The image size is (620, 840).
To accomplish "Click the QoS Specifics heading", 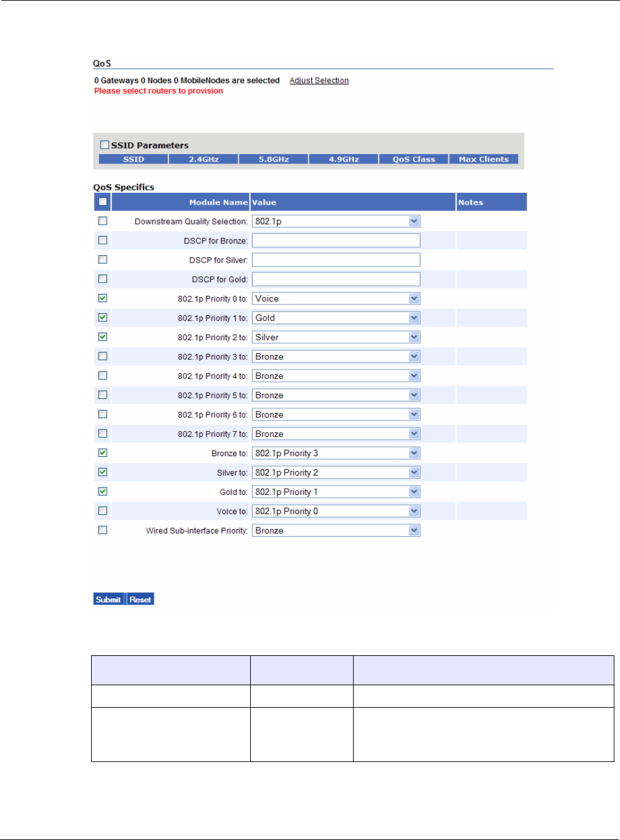I will pyautogui.click(x=124, y=187).
